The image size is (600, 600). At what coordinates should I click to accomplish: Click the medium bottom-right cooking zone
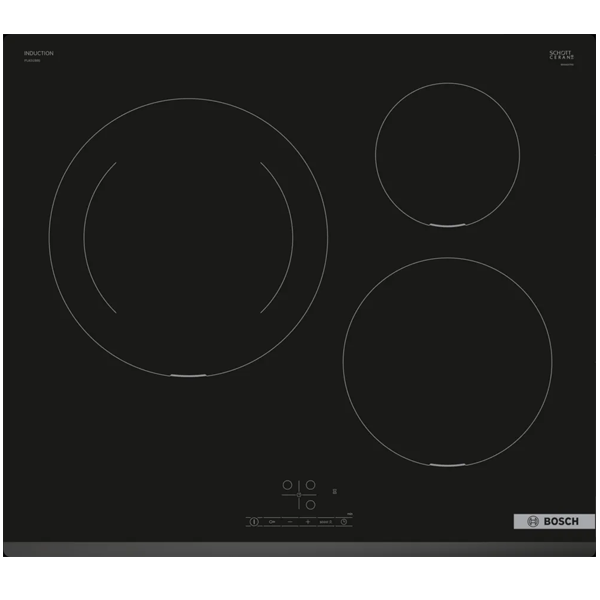[x=447, y=361]
